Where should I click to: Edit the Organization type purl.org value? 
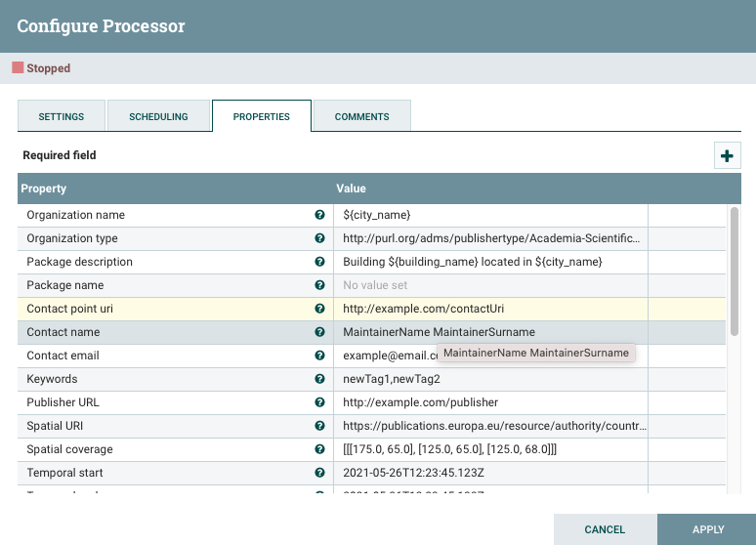point(490,238)
